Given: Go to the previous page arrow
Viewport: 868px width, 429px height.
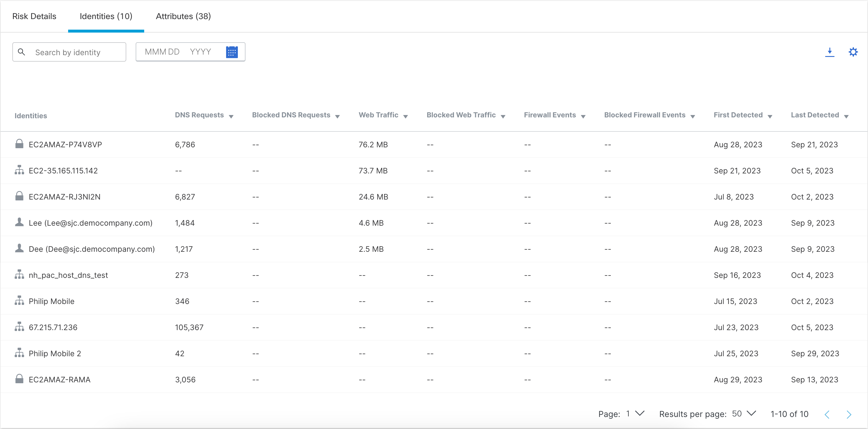Looking at the screenshot, I should 827,414.
